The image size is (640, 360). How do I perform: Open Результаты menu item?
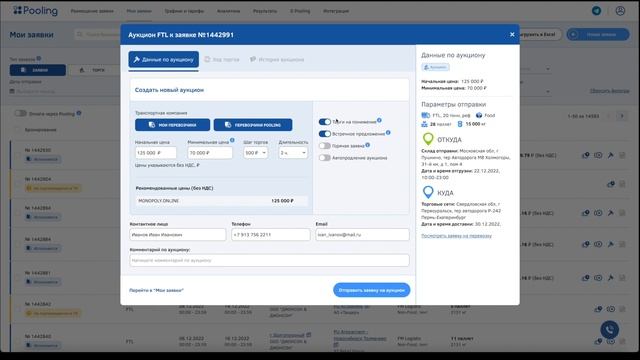coord(265,11)
